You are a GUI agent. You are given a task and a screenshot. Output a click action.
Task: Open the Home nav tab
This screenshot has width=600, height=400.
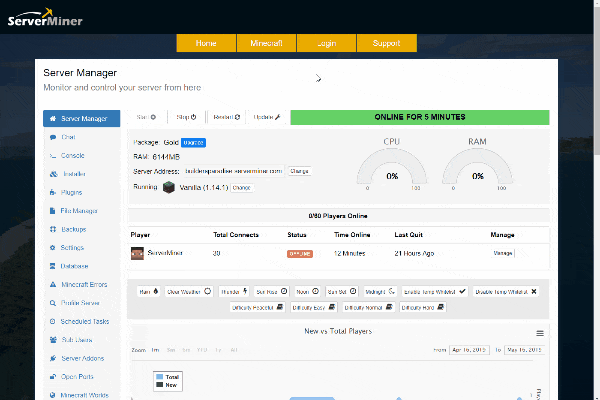coord(206,43)
